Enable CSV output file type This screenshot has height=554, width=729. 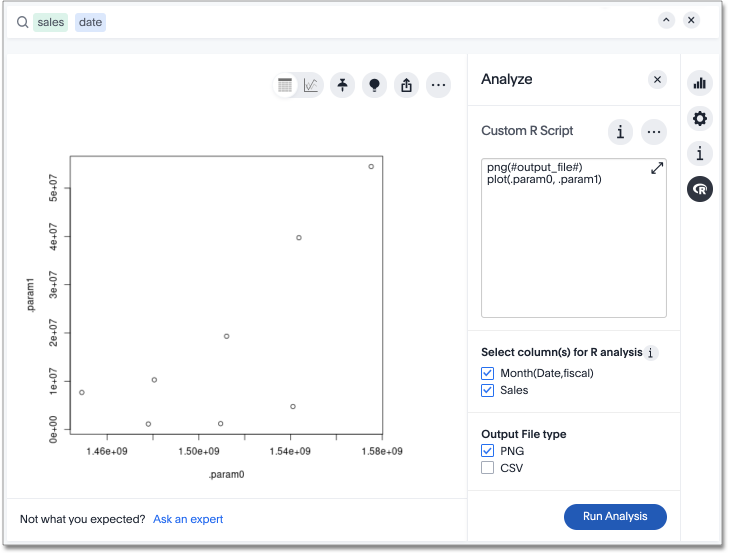click(488, 468)
